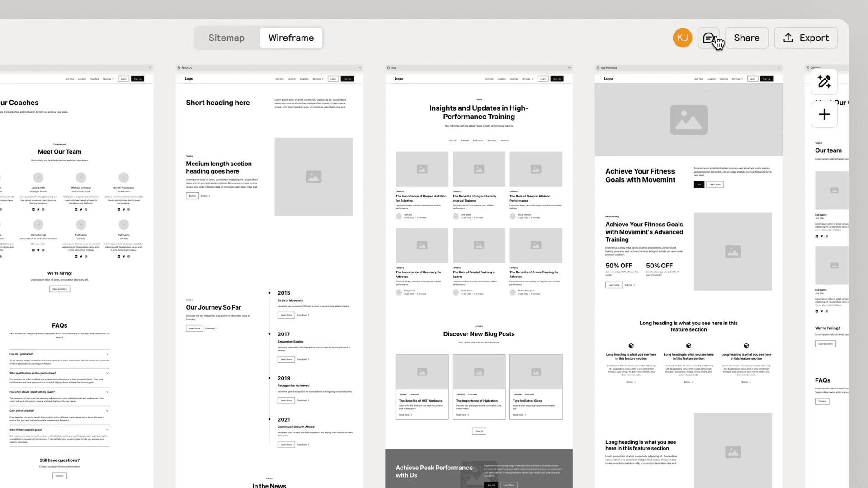Image resolution: width=868 pixels, height=488 pixels.
Task: Click the plus add-page icon
Action: point(824,114)
